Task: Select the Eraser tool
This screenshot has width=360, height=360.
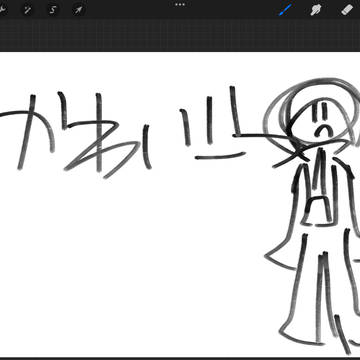Action: [347, 10]
